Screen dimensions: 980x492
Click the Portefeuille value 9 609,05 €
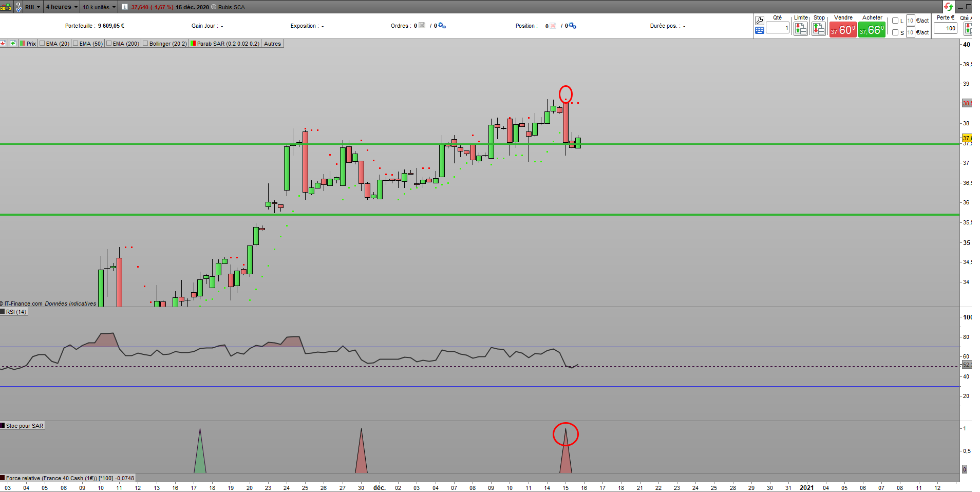111,26
